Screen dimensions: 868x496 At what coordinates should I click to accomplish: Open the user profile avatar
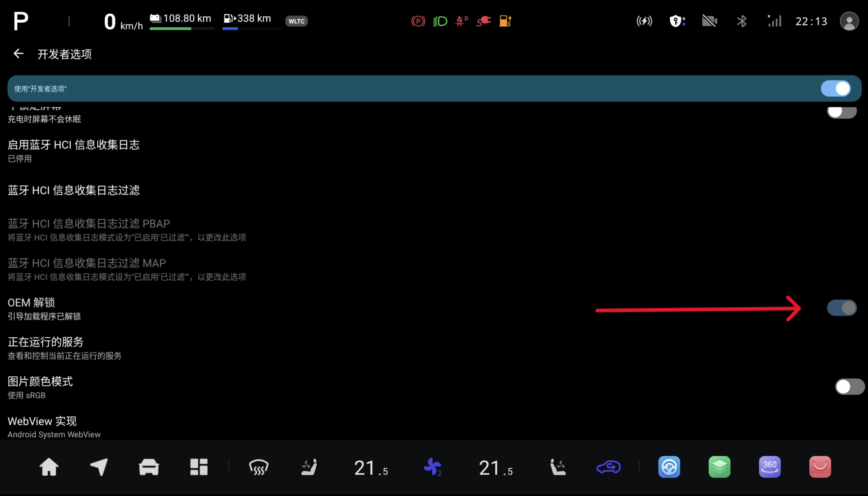tap(849, 21)
